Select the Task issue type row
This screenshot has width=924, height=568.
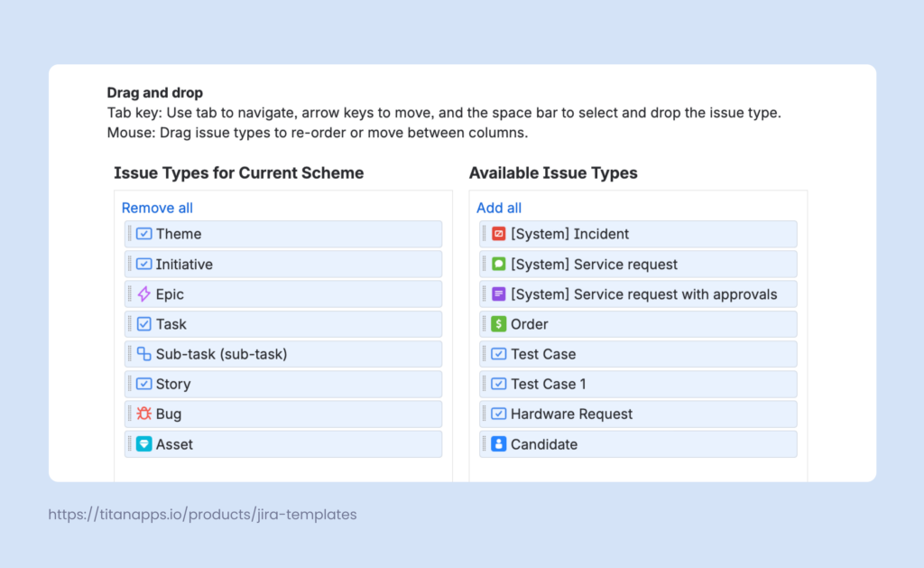[x=282, y=323]
